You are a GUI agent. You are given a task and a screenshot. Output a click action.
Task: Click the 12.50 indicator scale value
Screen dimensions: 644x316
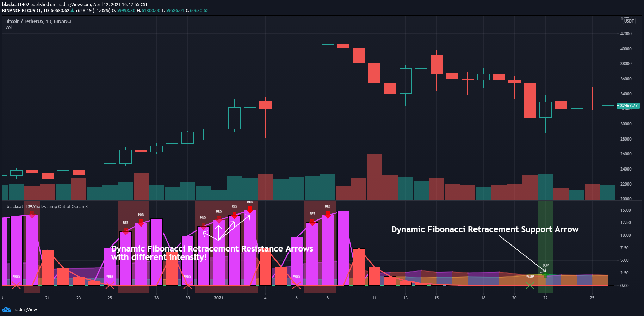[626, 223]
